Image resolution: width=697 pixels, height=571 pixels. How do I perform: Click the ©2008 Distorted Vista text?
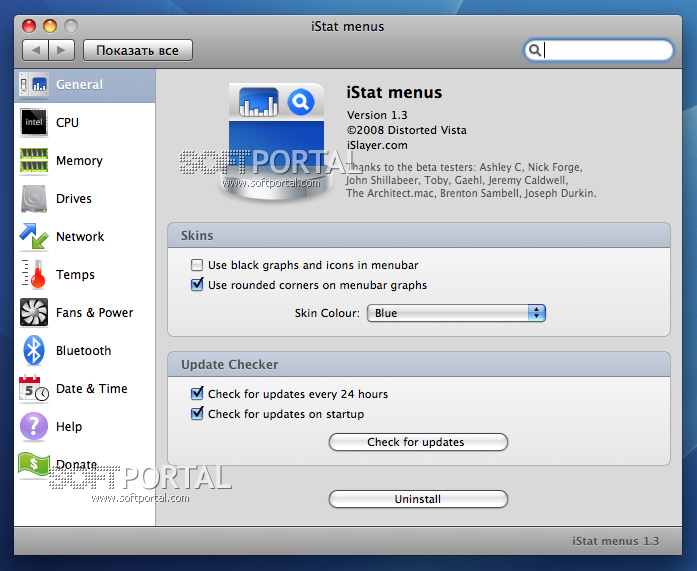click(x=407, y=130)
